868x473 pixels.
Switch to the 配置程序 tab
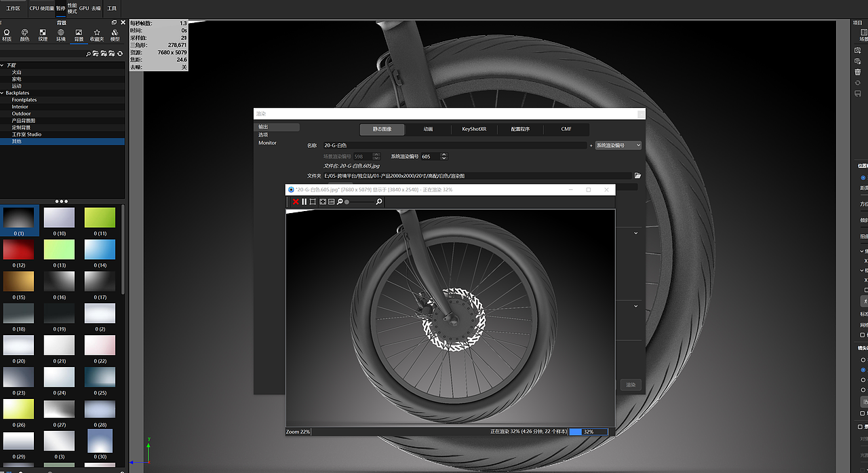pos(520,129)
